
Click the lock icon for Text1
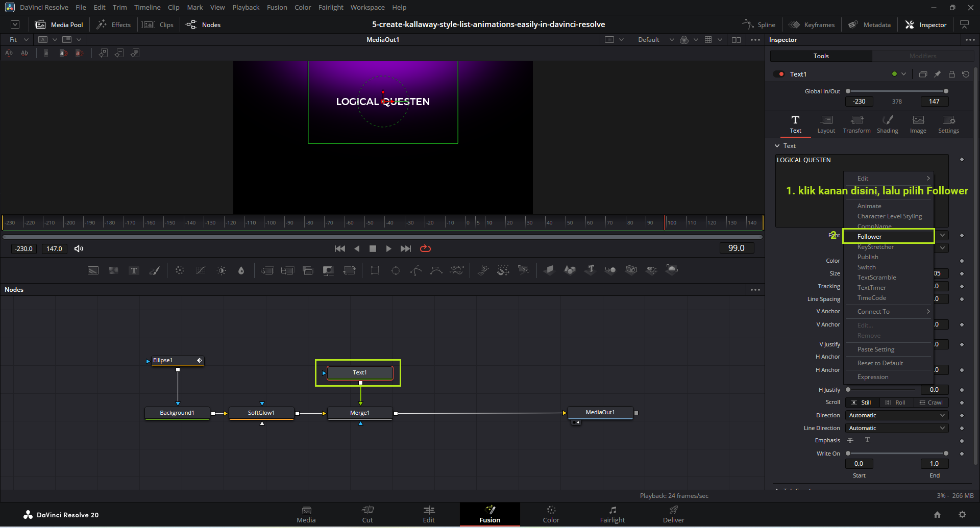point(951,74)
